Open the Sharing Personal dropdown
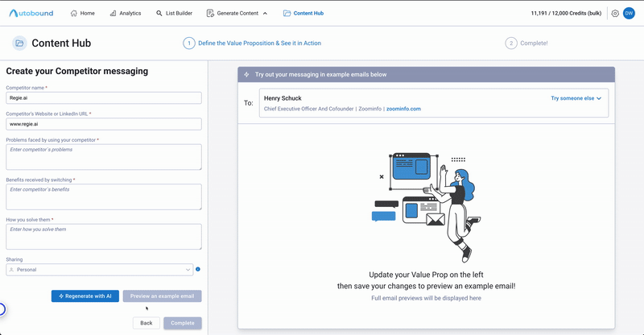The image size is (644, 335). (99, 270)
